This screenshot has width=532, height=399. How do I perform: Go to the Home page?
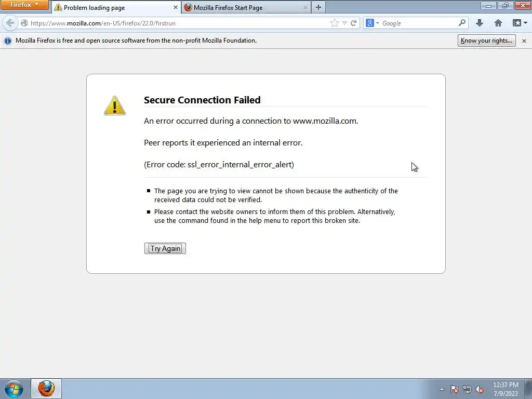click(x=498, y=23)
